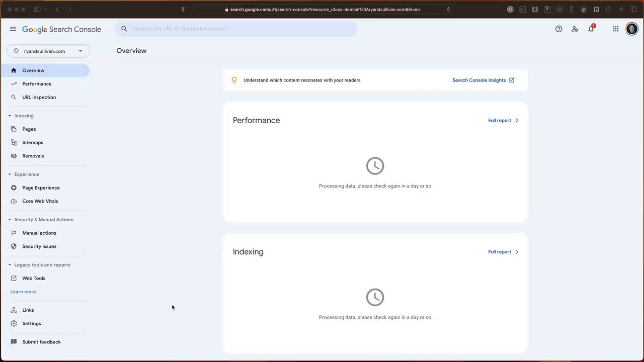Open the hamburger main menu
The width and height of the screenshot is (644, 362).
13,29
